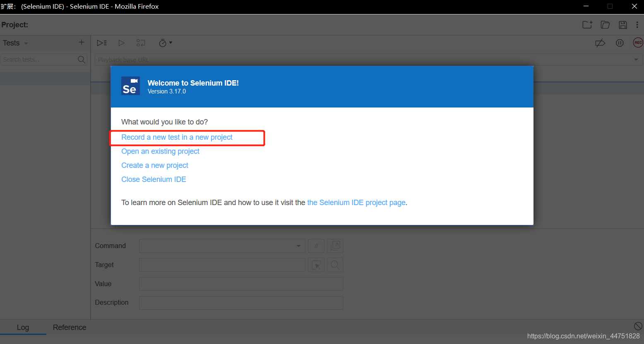644x344 pixels.
Task: Click the clear log icon
Action: point(638,326)
